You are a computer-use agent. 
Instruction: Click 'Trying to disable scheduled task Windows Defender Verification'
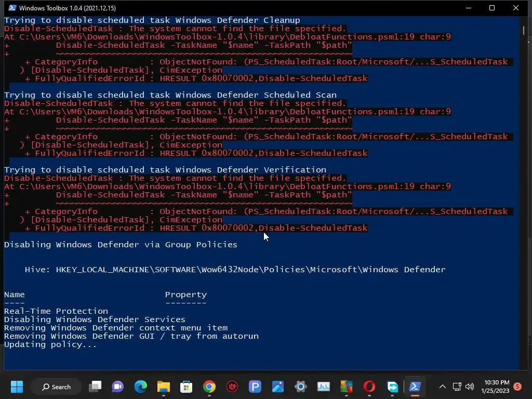tap(165, 170)
